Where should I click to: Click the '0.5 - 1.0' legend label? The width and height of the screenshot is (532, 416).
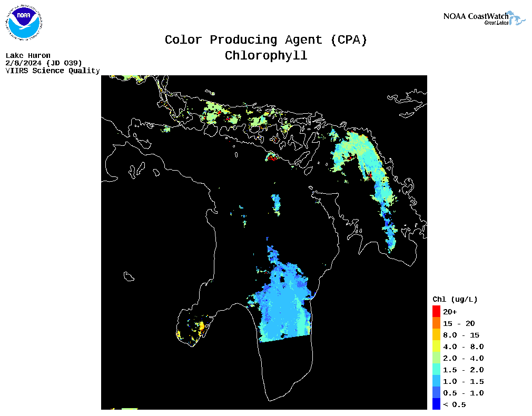point(463,393)
